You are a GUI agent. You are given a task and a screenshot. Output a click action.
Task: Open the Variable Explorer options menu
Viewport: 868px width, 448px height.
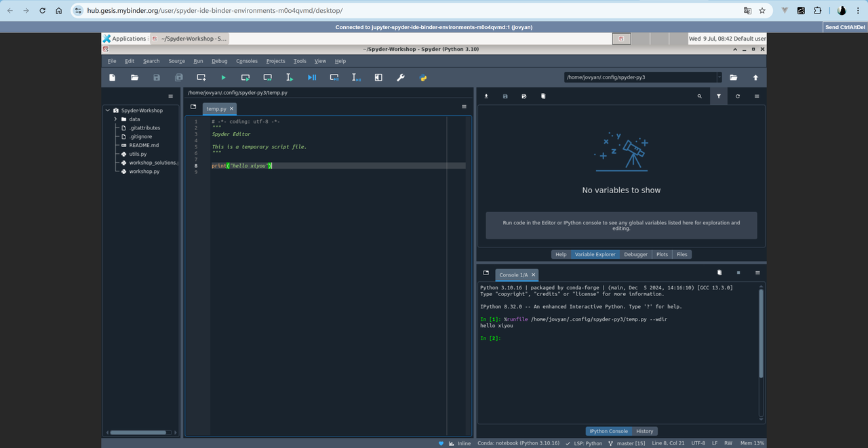(757, 96)
